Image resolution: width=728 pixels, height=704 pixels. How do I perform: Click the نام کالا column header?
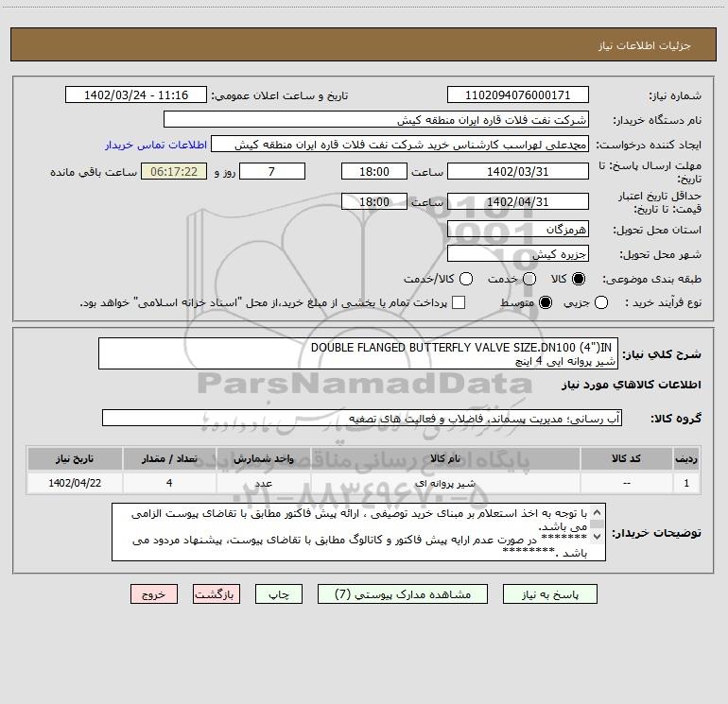[445, 458]
